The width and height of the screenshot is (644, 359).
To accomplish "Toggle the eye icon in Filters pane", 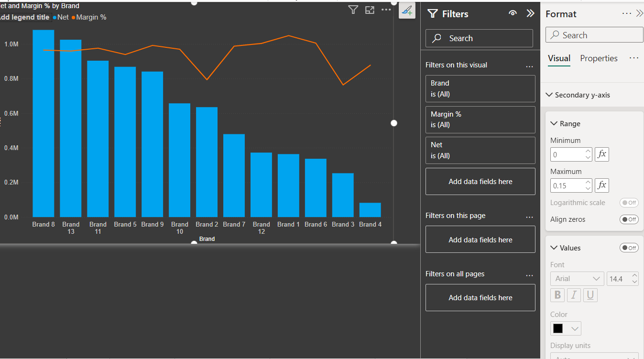I will [x=513, y=13].
